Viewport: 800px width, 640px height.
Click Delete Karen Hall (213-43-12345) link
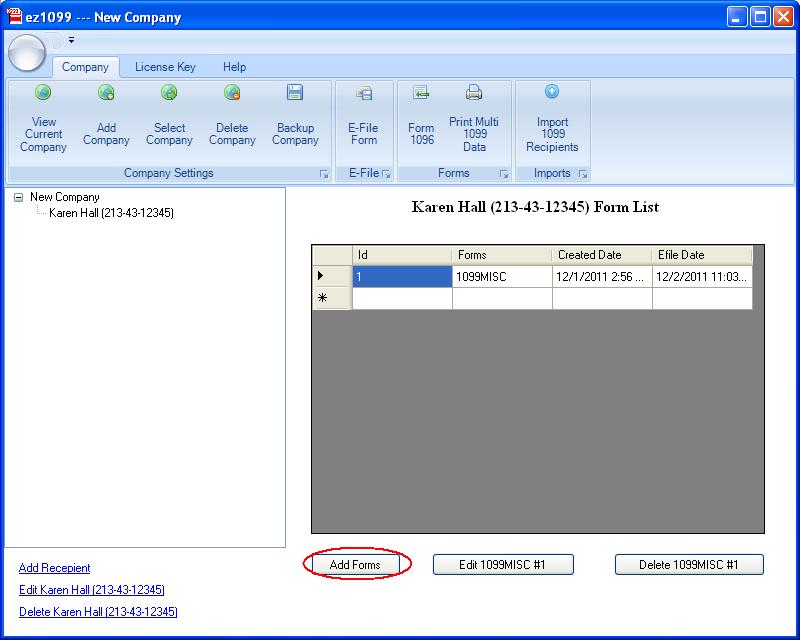pos(98,612)
